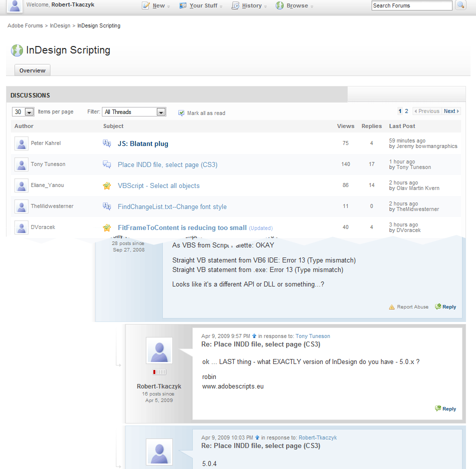Open VBScript - Select all objects thread

pyautogui.click(x=159, y=185)
